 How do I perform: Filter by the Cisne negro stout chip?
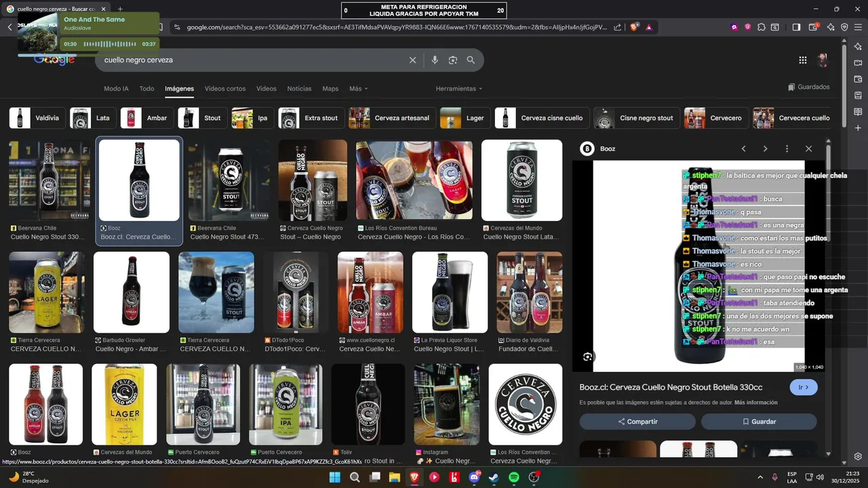coord(636,118)
